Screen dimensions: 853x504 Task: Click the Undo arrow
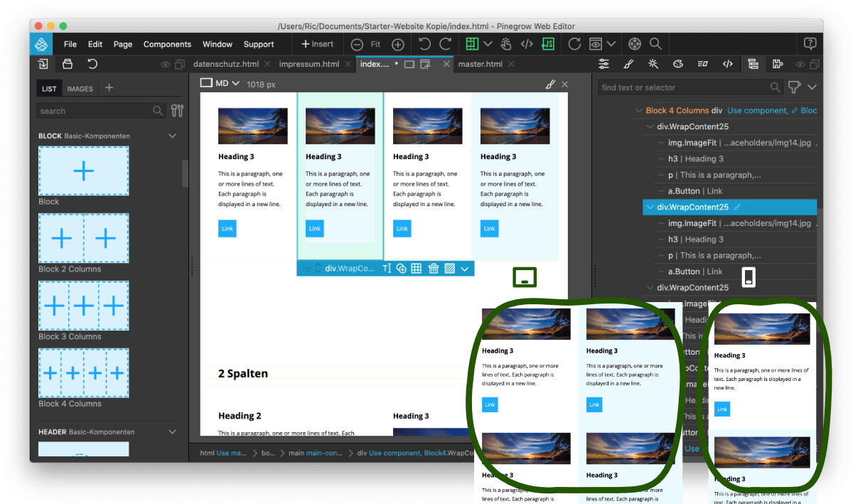click(424, 44)
